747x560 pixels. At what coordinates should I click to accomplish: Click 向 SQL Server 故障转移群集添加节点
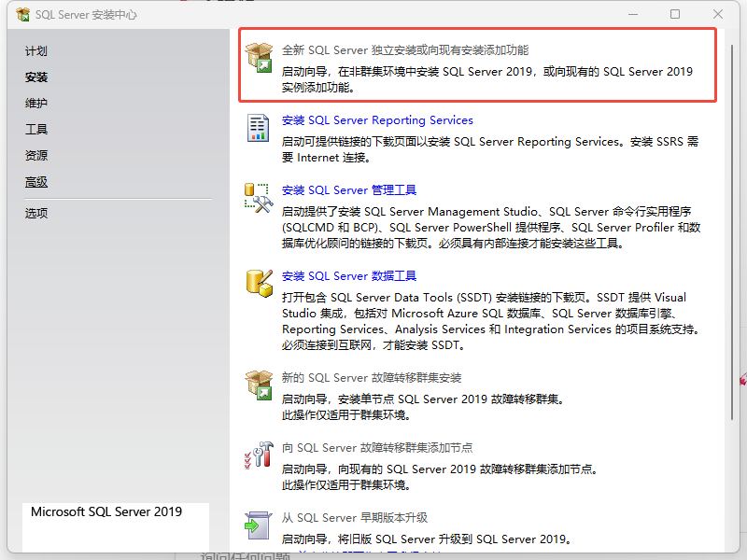pyautogui.click(x=377, y=448)
